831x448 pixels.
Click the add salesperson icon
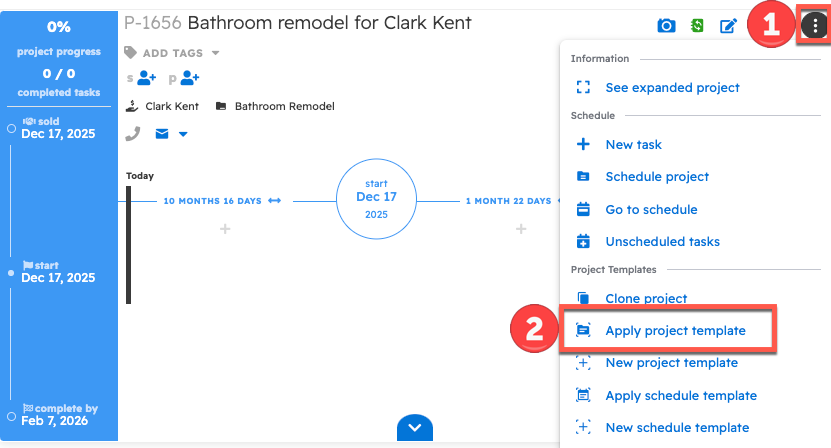[145, 77]
